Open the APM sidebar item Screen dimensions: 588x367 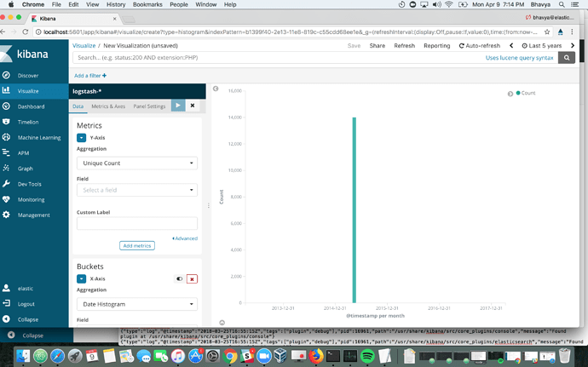pos(23,153)
